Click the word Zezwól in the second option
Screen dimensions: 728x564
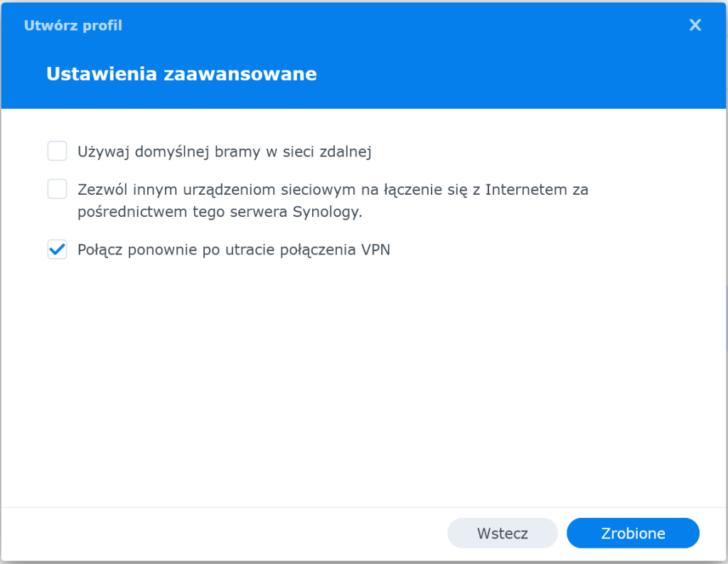(99, 190)
